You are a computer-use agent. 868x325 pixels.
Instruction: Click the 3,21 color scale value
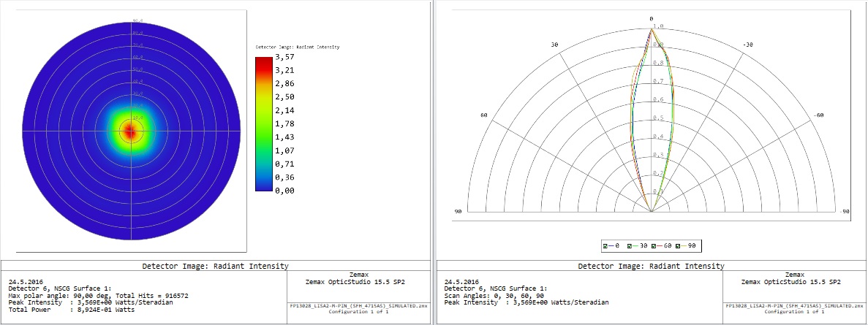point(284,70)
